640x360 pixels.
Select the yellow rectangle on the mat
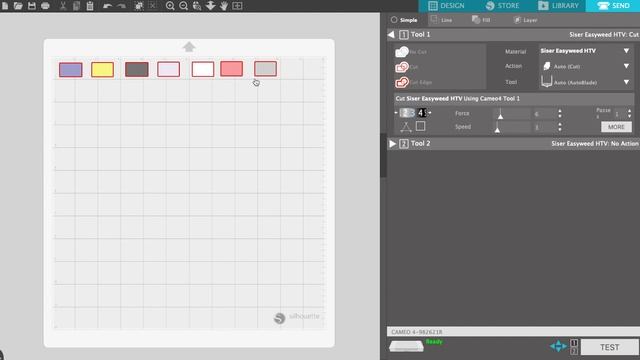[x=102, y=70]
